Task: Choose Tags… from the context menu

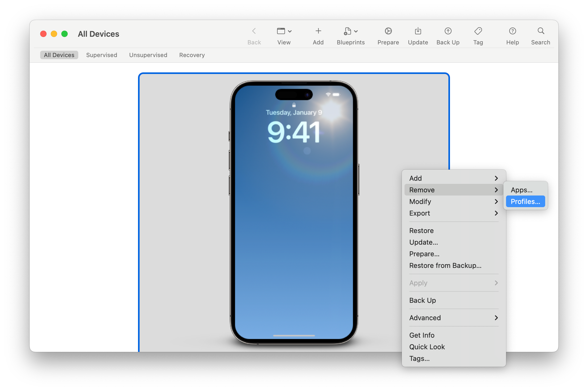Action: coord(454,359)
